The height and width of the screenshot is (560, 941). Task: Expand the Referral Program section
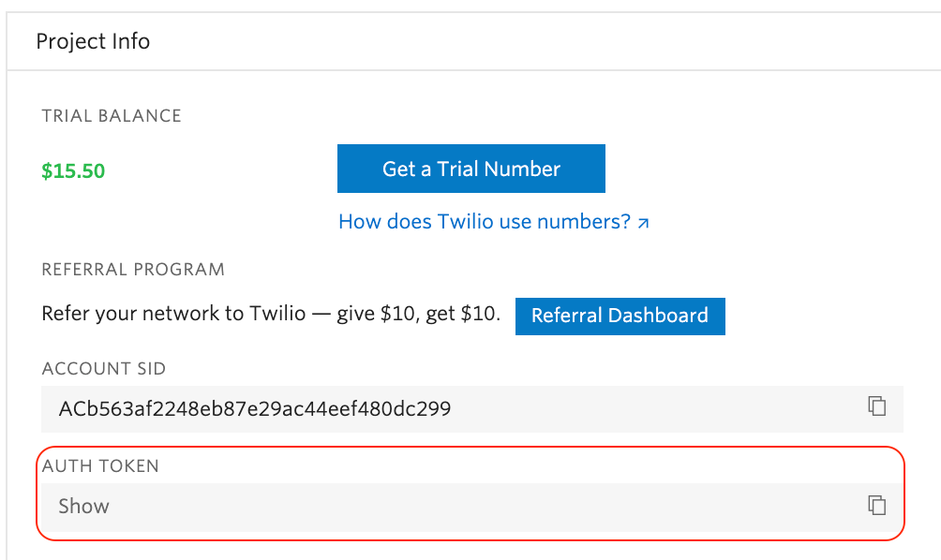(x=132, y=269)
